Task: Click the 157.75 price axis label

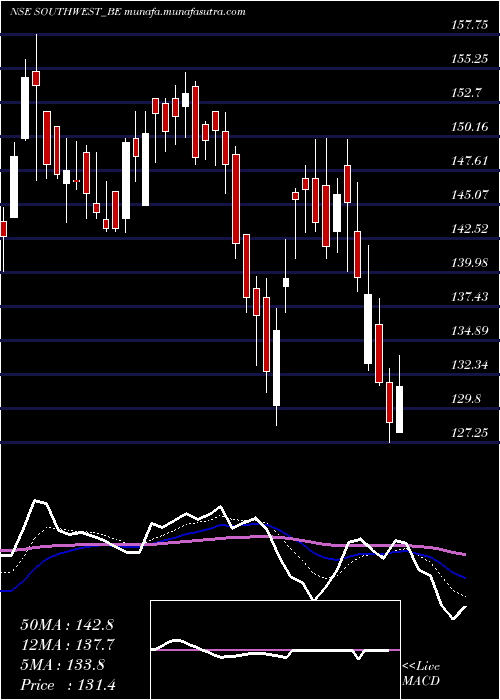Action: click(x=469, y=25)
